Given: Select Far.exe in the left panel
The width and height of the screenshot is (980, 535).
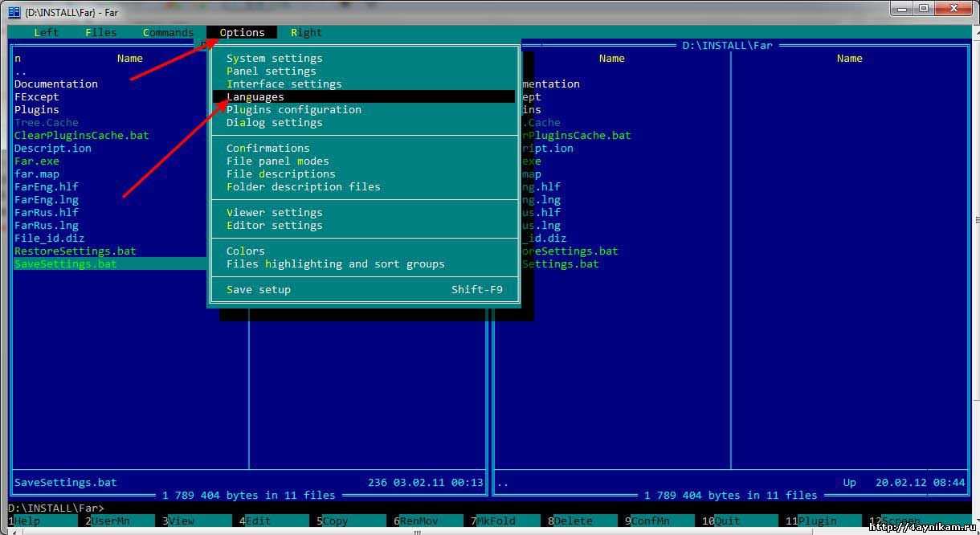Looking at the screenshot, I should click(x=37, y=161).
